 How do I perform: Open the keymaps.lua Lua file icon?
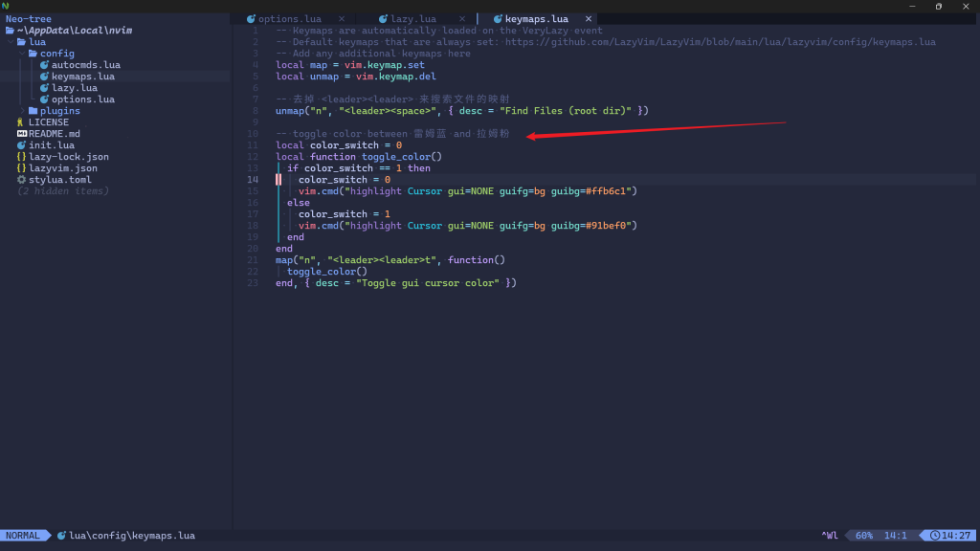point(44,77)
